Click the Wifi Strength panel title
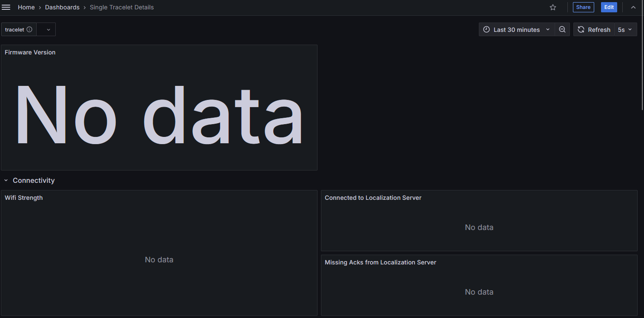Viewport: 644px width, 318px height. (24, 198)
